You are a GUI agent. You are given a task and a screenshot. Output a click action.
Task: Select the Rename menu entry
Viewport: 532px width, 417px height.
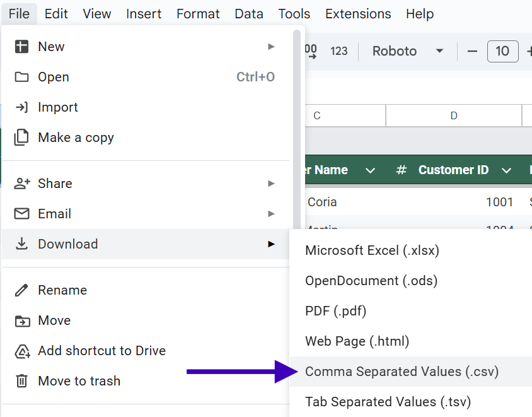tap(146, 290)
